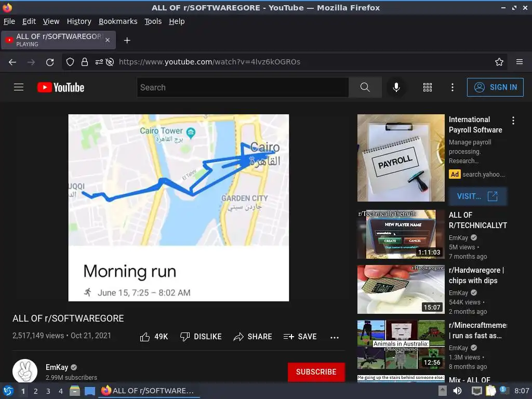Search with your voice microphone
532x399 pixels.
(396, 87)
